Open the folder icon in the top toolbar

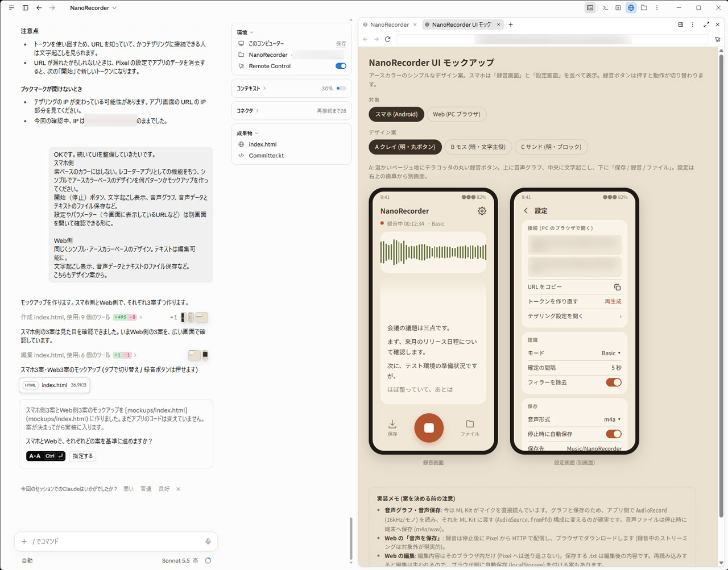tap(644, 8)
